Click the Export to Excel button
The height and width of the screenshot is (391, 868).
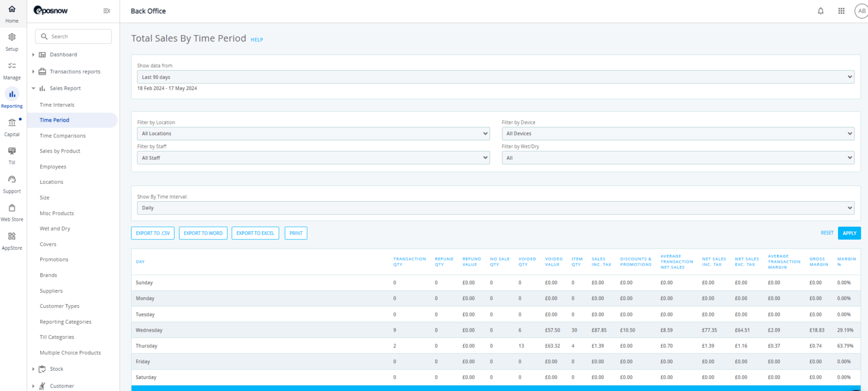(x=255, y=233)
